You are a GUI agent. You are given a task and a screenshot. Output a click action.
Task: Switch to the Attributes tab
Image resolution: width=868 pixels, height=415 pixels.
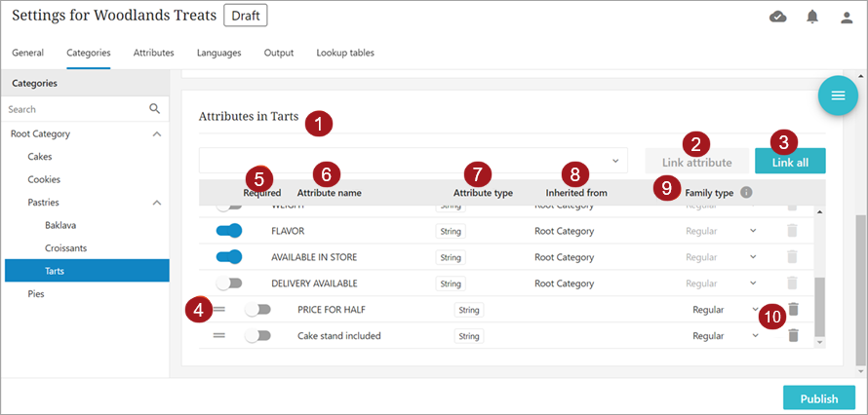pyautogui.click(x=153, y=53)
